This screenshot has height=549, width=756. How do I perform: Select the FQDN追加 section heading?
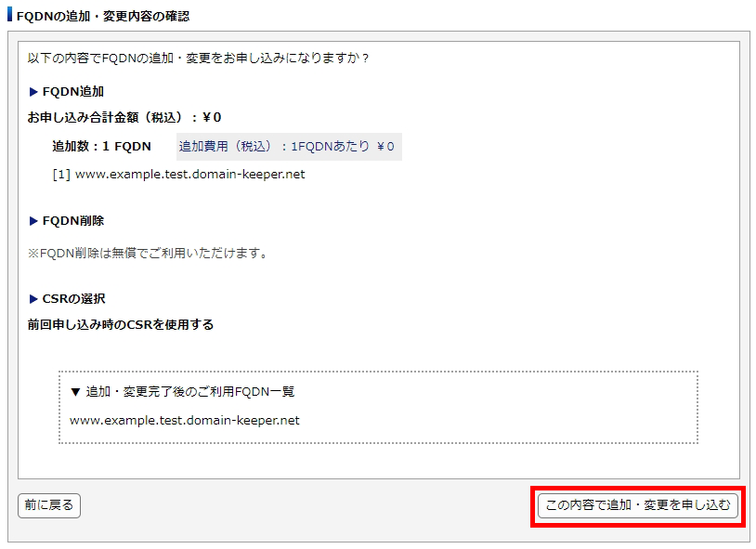tap(73, 92)
